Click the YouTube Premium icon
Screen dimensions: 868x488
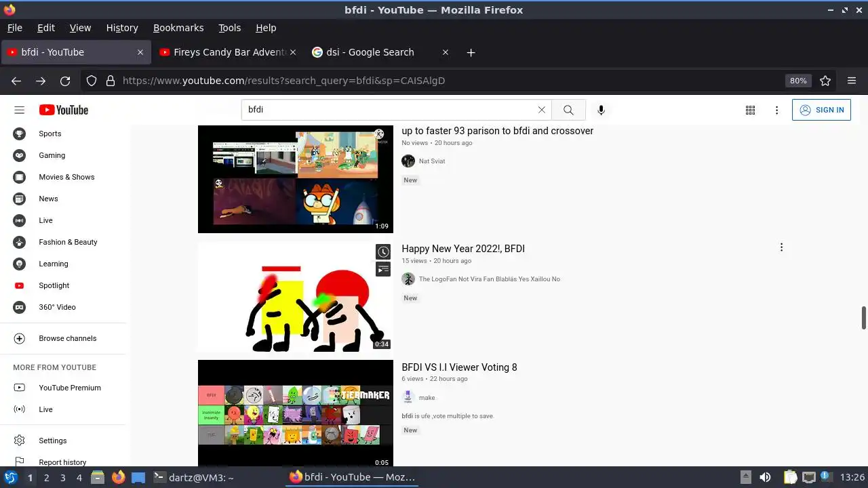(20, 388)
